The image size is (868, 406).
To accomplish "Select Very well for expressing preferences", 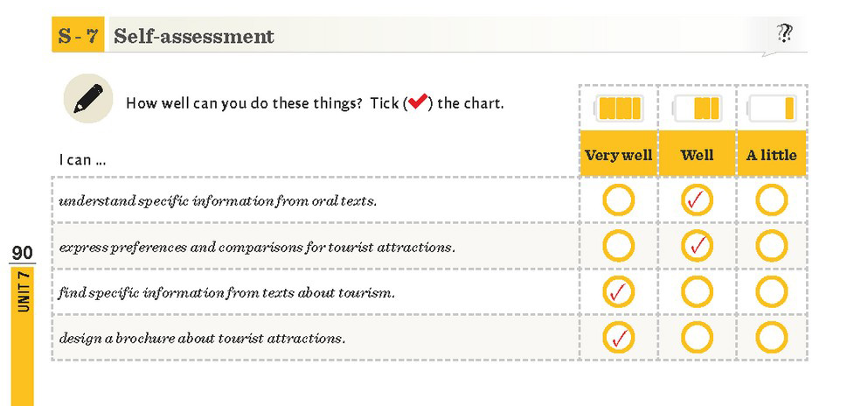I will click(x=618, y=245).
